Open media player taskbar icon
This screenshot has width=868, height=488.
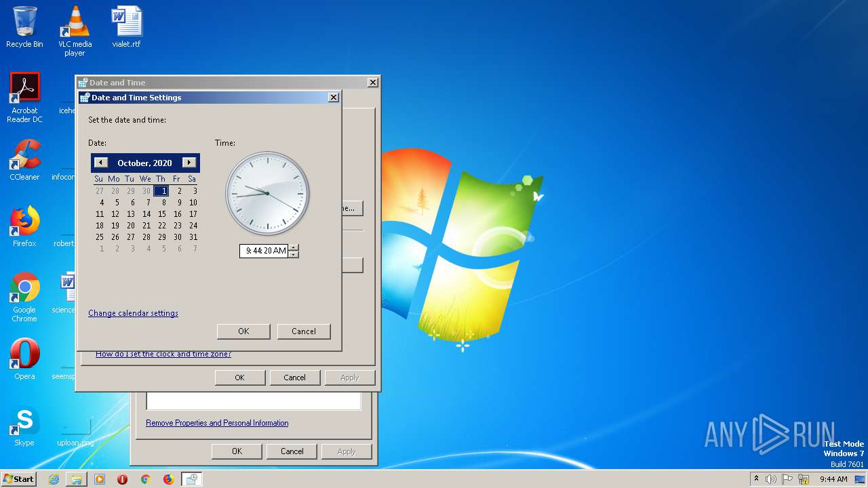[100, 479]
